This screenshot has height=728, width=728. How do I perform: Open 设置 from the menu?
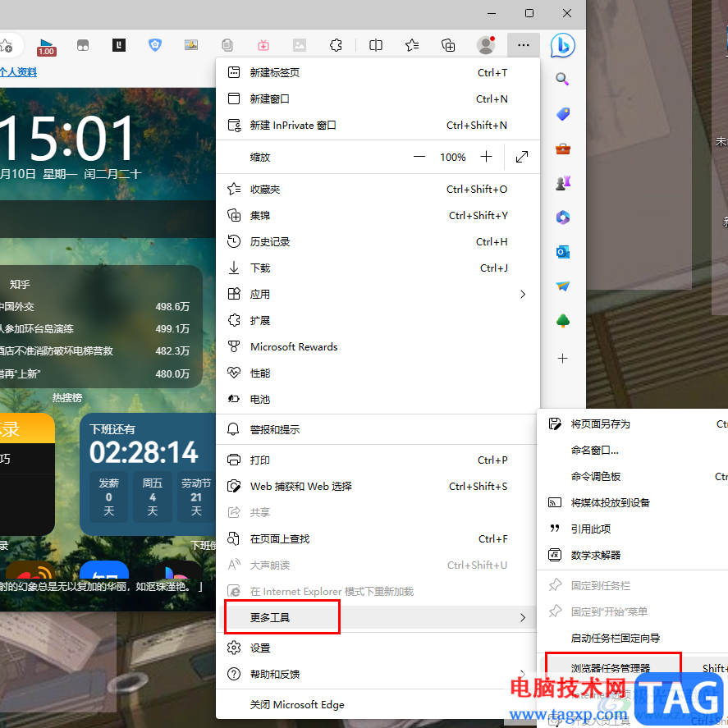pos(378,648)
